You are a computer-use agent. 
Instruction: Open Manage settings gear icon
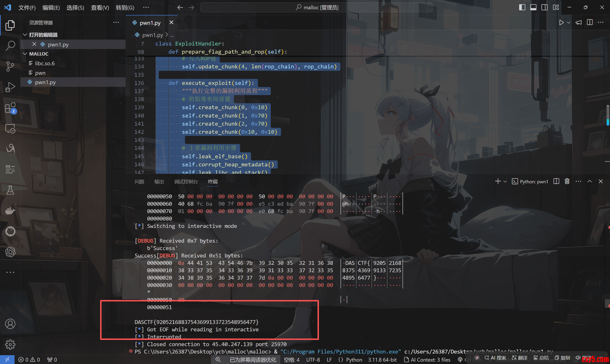point(10,344)
